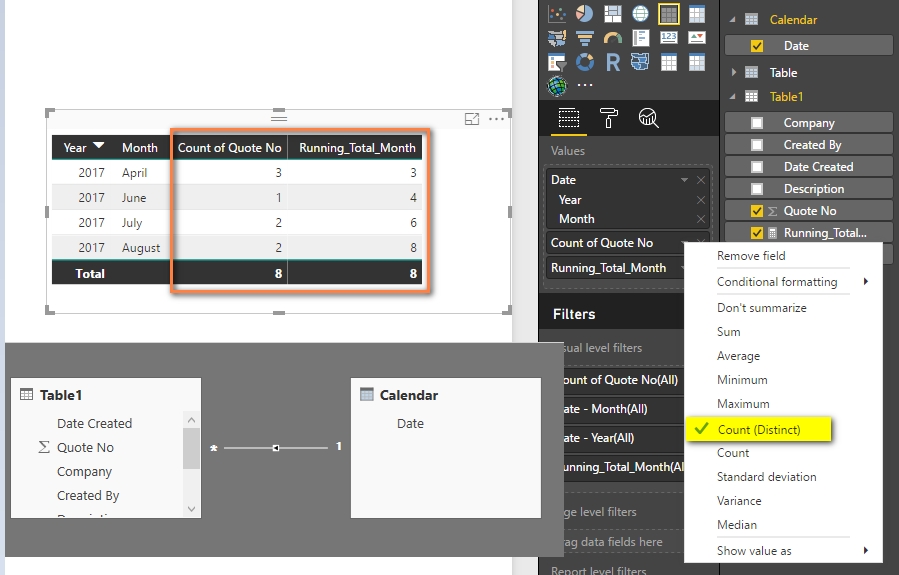The height and width of the screenshot is (575, 899).
Task: Expand the Show value as submenu arrow
Action: coord(866,550)
